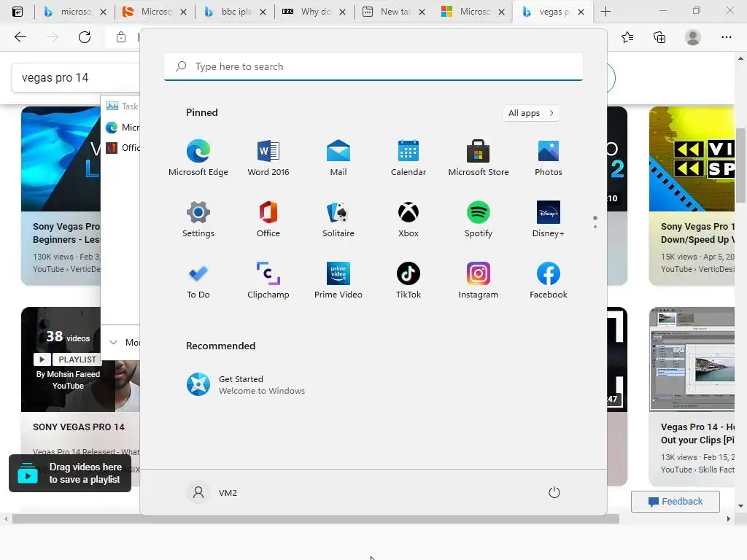Image resolution: width=747 pixels, height=560 pixels.
Task: Open Settings from pinned apps
Action: click(x=198, y=219)
